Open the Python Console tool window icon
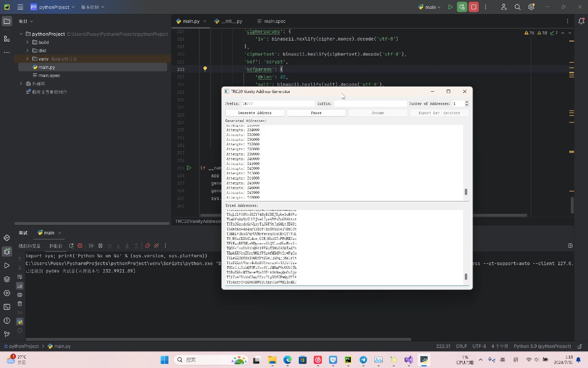The width and height of the screenshot is (588, 368). (x=7, y=238)
